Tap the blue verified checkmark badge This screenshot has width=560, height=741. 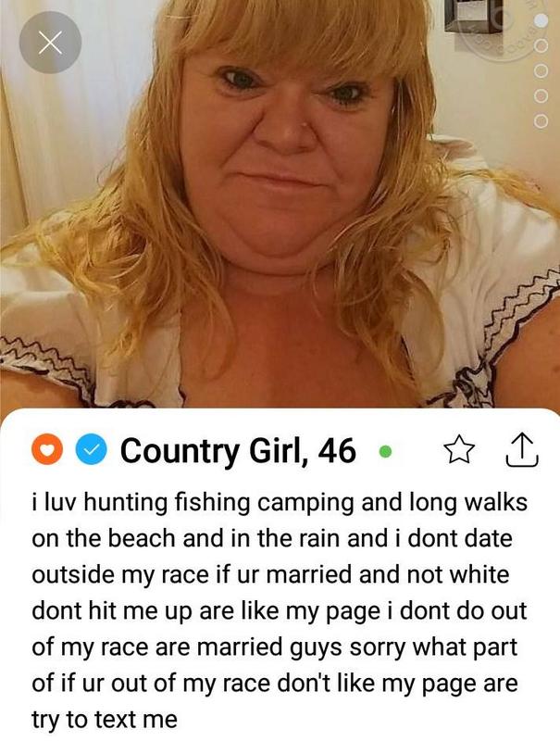point(91,450)
